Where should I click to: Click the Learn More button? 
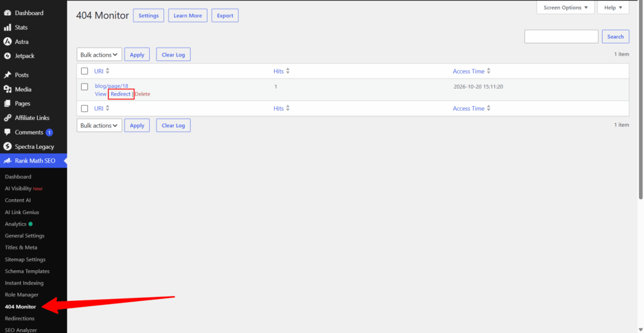click(187, 16)
